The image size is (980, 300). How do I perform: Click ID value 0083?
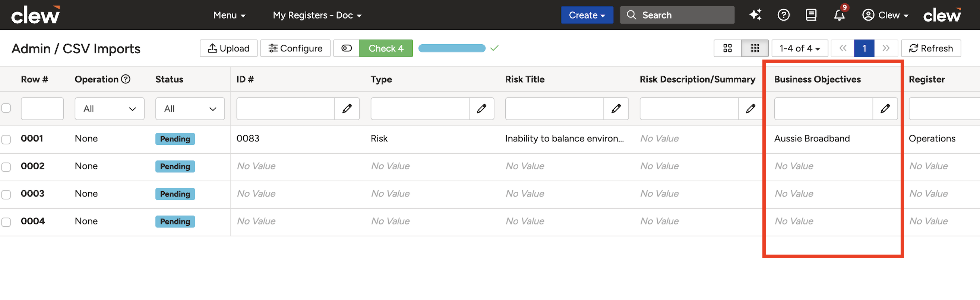coord(248,138)
